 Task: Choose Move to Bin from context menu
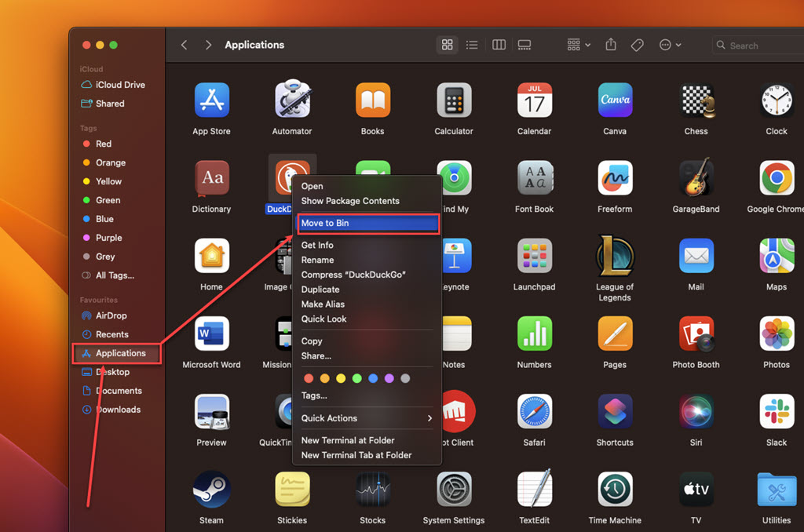pyautogui.click(x=367, y=224)
